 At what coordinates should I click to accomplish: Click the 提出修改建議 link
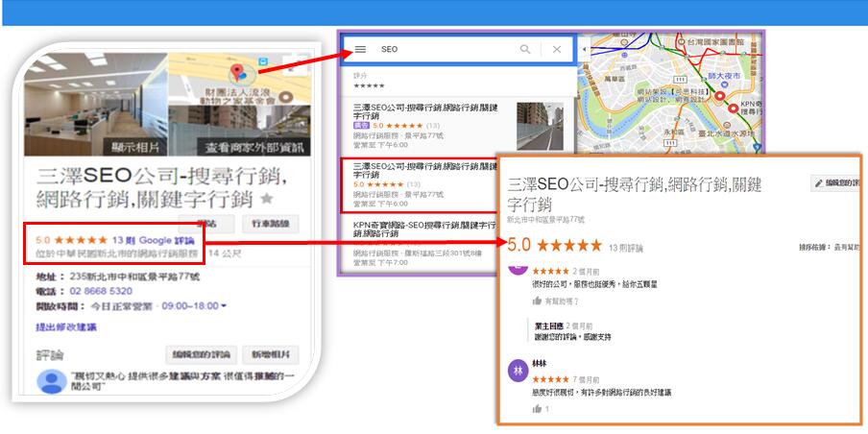(66, 327)
